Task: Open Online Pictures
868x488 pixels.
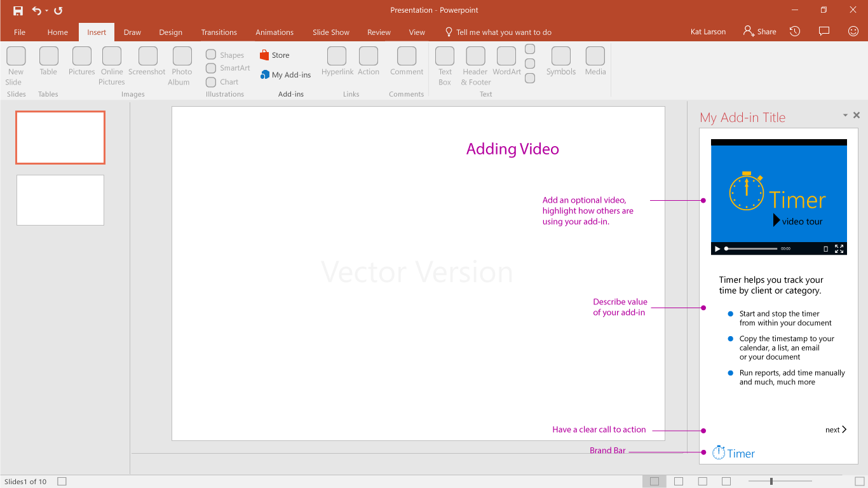Action: tap(112, 66)
